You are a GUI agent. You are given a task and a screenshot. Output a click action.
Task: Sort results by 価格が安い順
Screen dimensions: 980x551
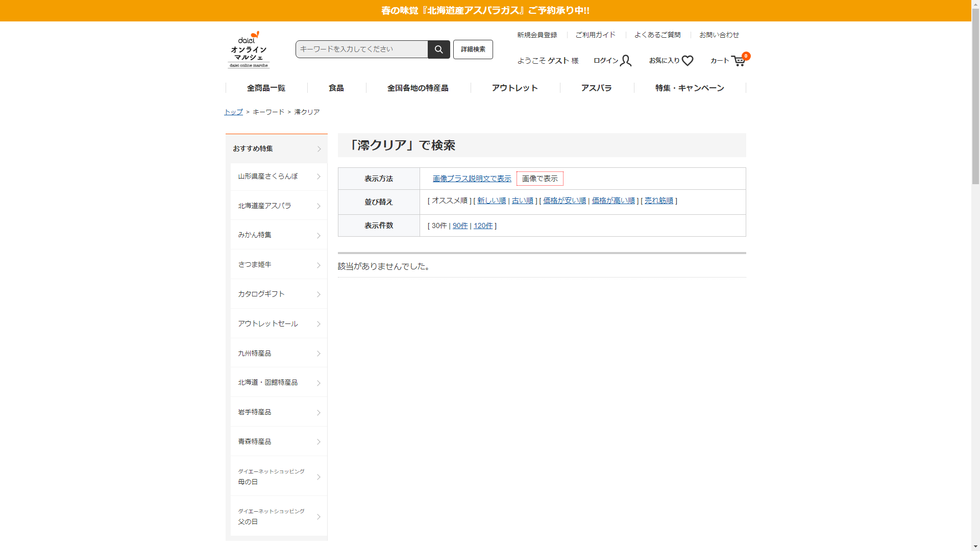(x=564, y=201)
